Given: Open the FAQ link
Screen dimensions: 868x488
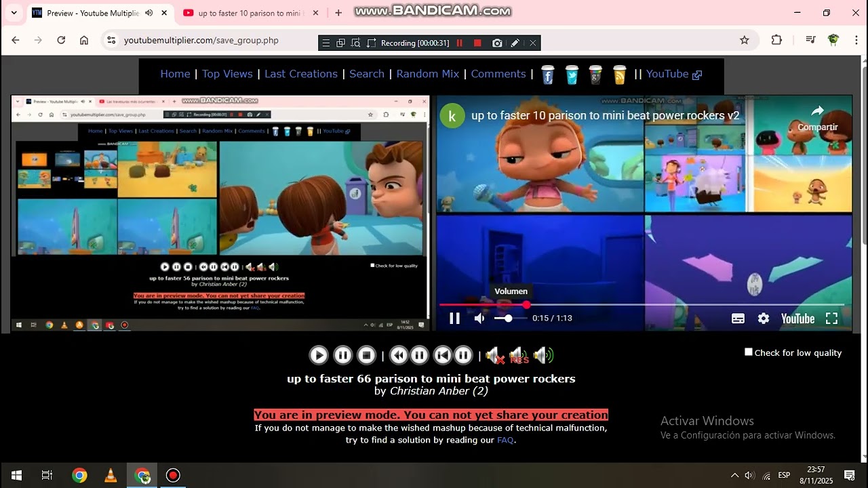Looking at the screenshot, I should 505,440.
